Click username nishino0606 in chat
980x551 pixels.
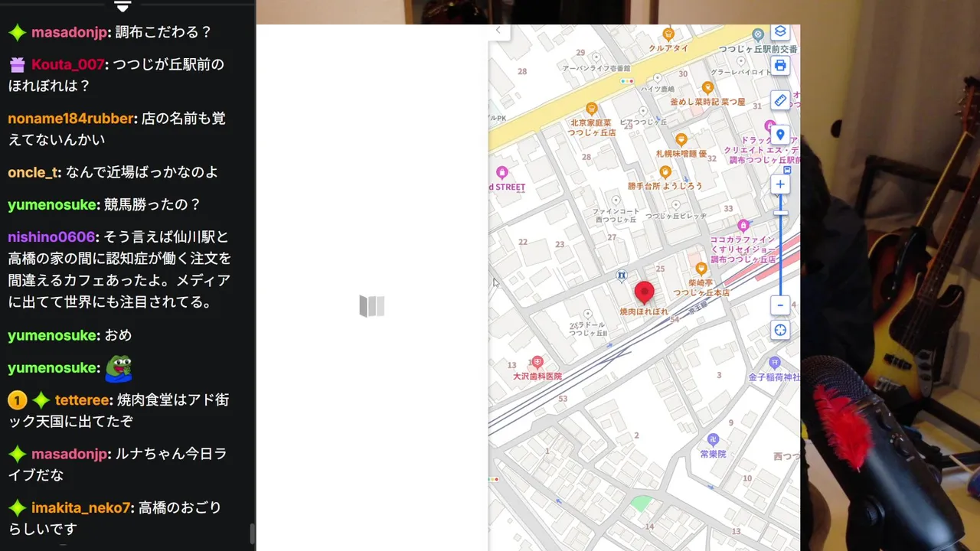tap(51, 236)
